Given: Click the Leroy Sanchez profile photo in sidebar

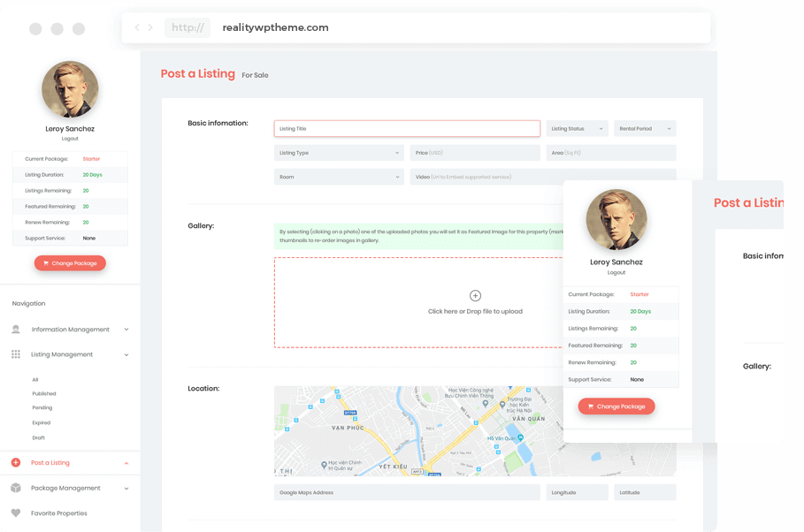Looking at the screenshot, I should click(70, 90).
